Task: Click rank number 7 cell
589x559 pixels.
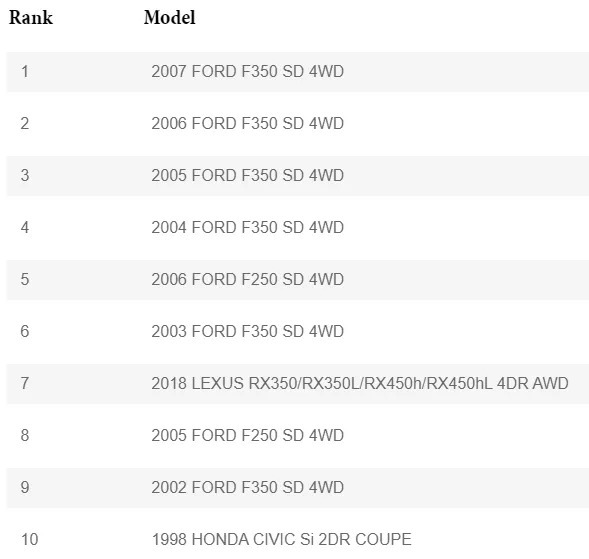Action: 25,384
